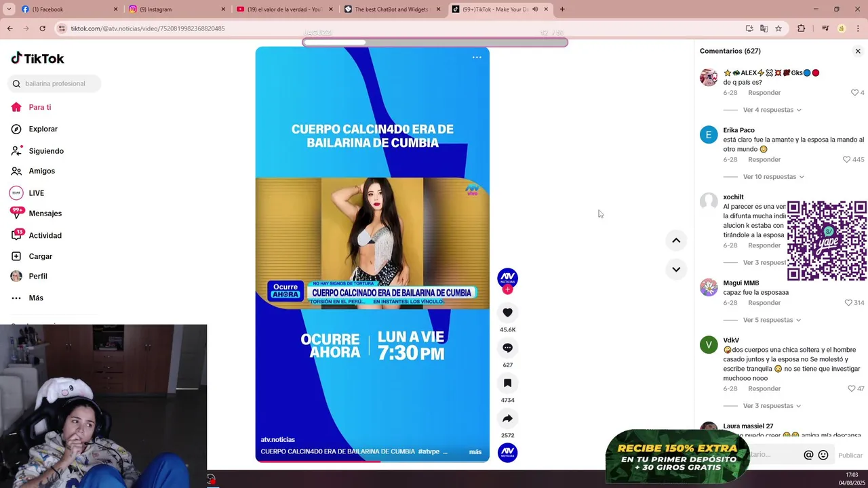Open Magui MMB's profile name
868x488 pixels.
(741, 283)
